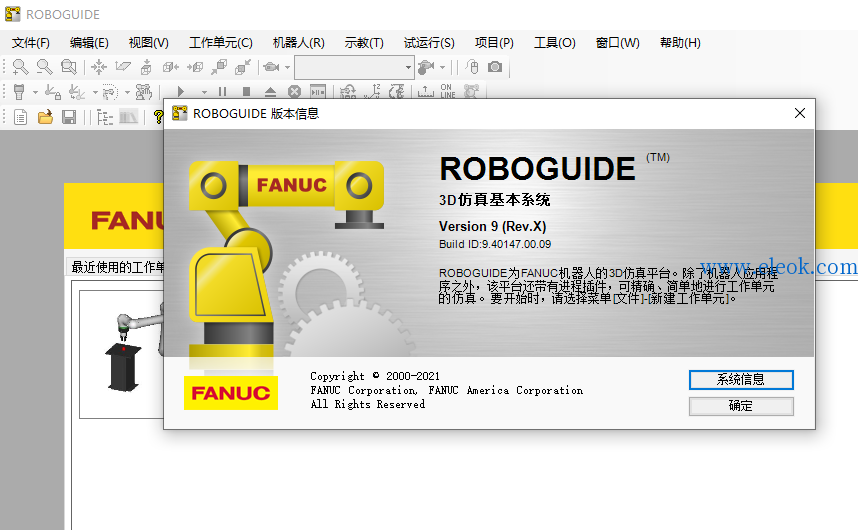
Task: Click the abort circle-X icon
Action: tap(294, 92)
